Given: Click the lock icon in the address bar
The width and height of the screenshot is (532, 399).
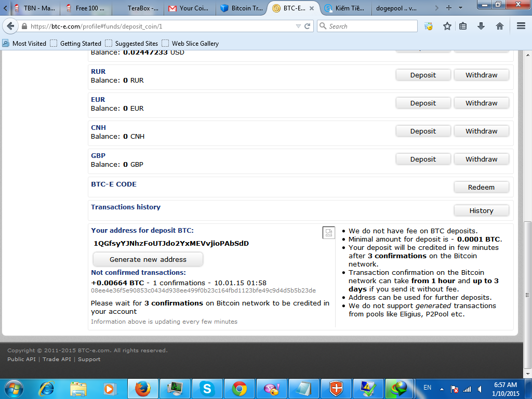Looking at the screenshot, I should [24, 26].
